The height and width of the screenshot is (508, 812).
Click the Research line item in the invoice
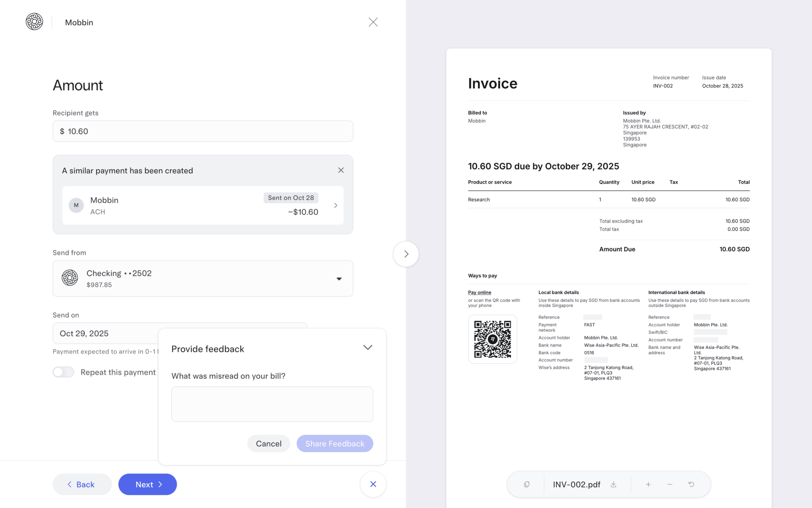point(479,199)
